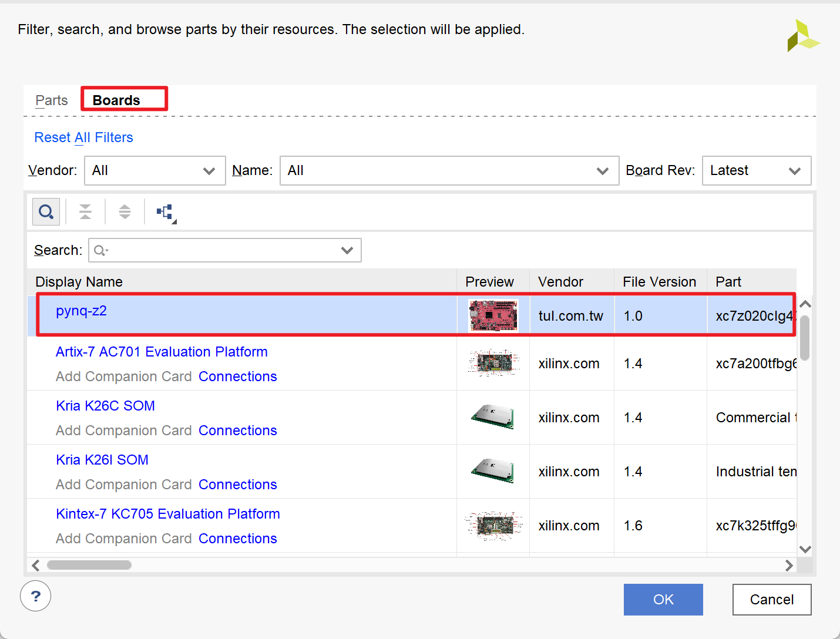Viewport: 840px width, 639px height.
Task: Click Add Companion Card under Kintex-7 KC705
Action: click(124, 539)
